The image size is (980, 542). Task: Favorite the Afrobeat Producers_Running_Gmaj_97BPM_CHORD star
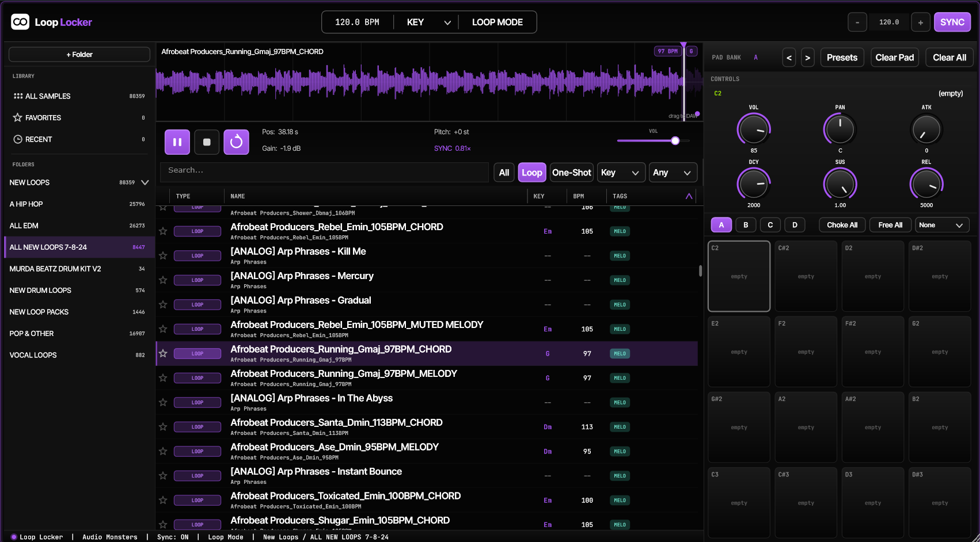(x=163, y=353)
